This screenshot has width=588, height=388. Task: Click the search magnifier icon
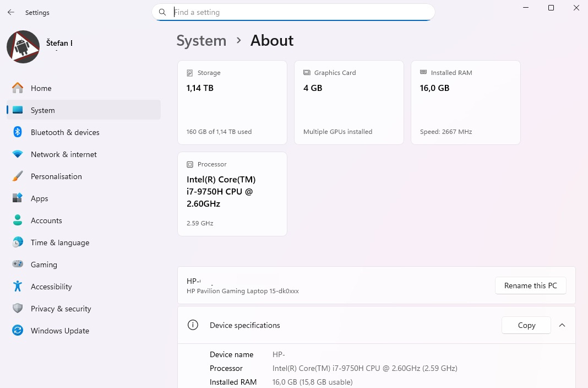pos(162,12)
